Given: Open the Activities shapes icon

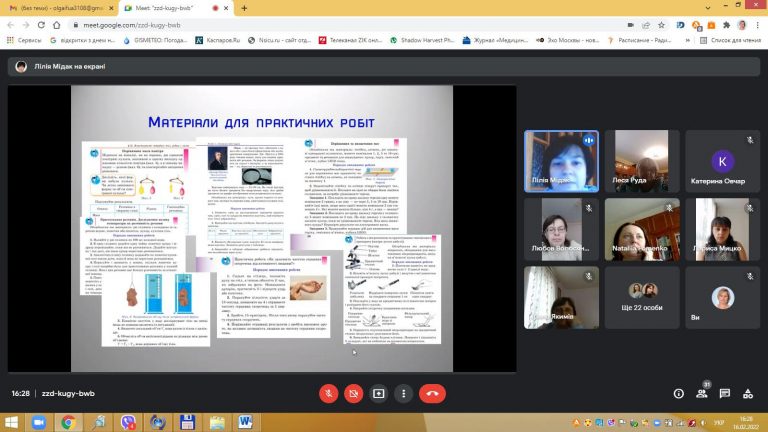Looking at the screenshot, I should click(x=748, y=393).
